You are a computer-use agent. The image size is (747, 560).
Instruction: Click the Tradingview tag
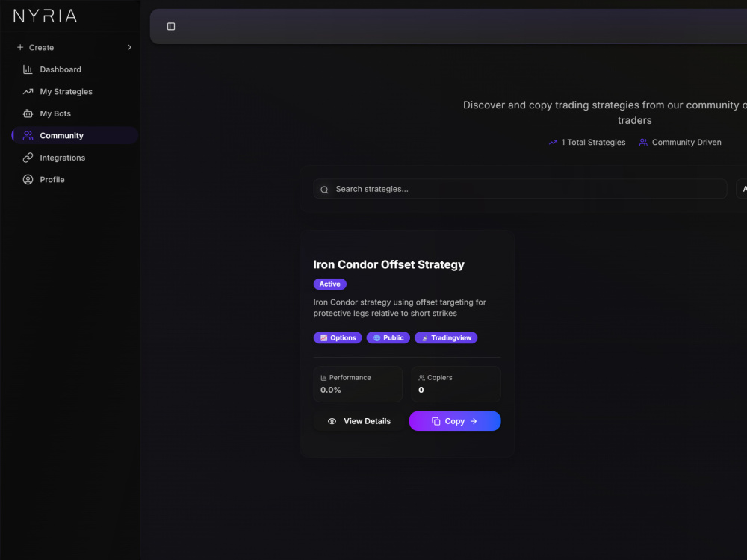pos(446,337)
